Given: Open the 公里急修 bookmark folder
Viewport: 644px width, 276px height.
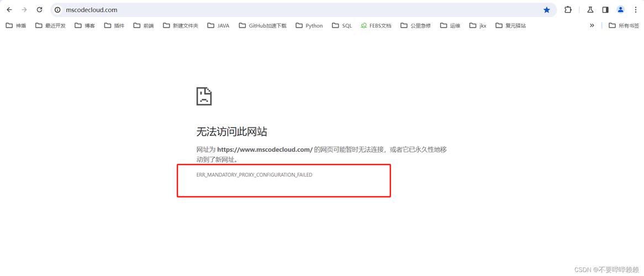Looking at the screenshot, I should pyautogui.click(x=416, y=25).
